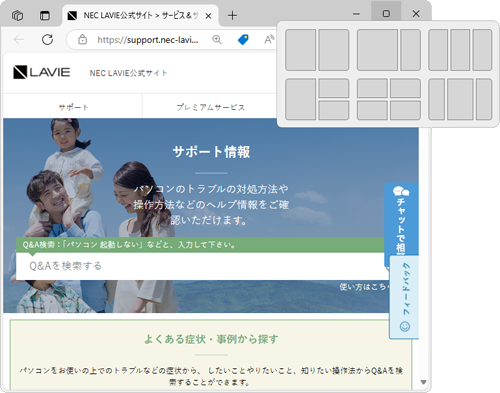Click the feedback smiley face icon
Viewport: 500px width, 393px height.
point(405,326)
